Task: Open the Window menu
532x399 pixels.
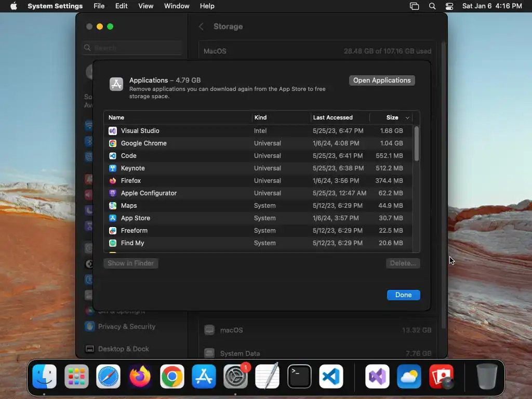Action: 177,6
